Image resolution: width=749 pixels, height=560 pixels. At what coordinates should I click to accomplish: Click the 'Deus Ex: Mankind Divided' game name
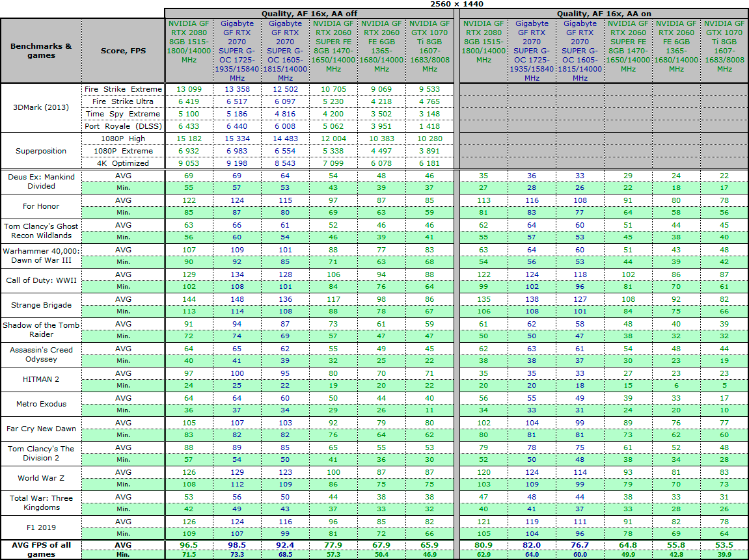tap(41, 181)
